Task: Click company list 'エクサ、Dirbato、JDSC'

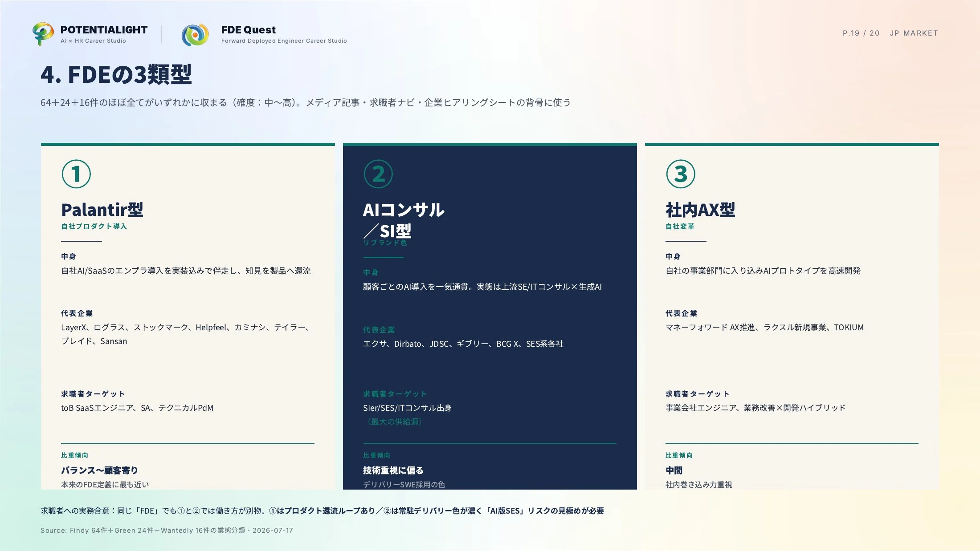Action: point(463,344)
